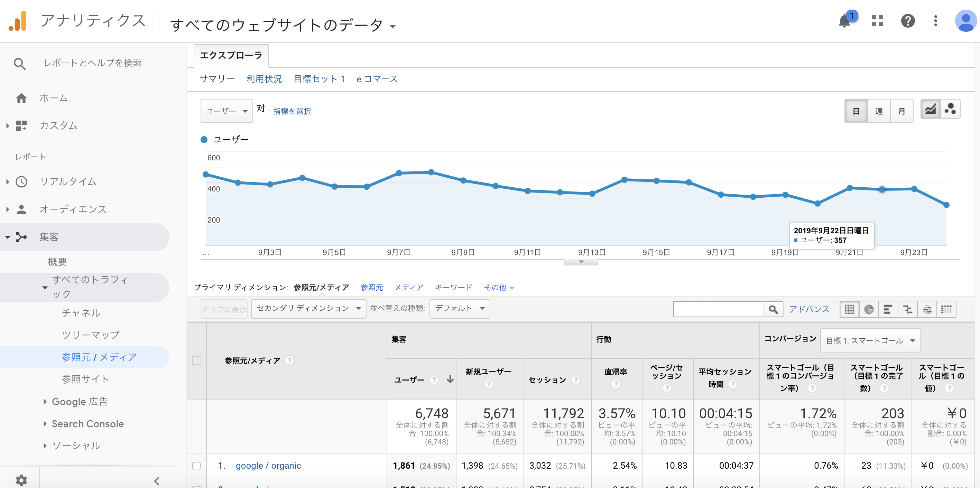Select the performance bar view icon

888,309
